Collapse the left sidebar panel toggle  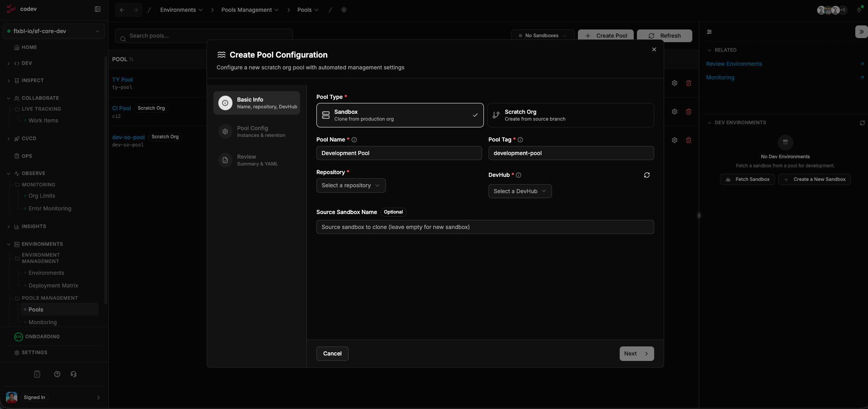(98, 9)
